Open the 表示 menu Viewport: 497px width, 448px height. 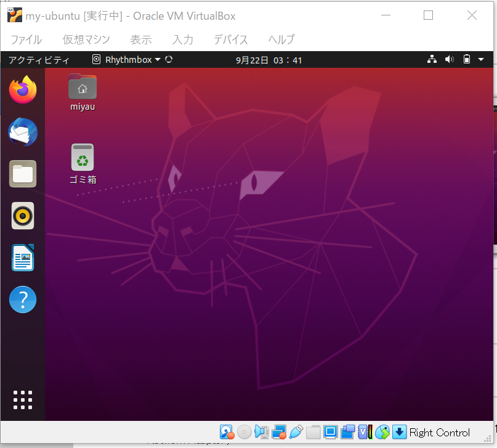pyautogui.click(x=141, y=39)
